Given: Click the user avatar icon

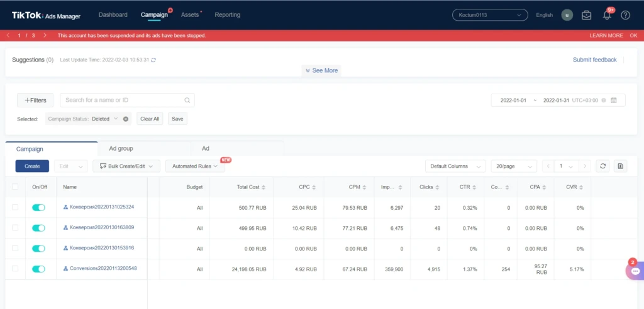Looking at the screenshot, I should pos(567,15).
